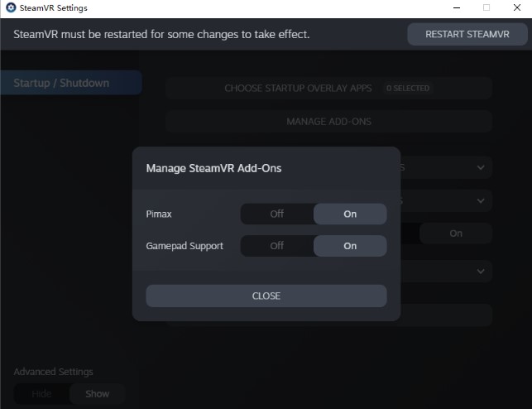The width and height of the screenshot is (532, 409).
Task: Turn Pimax add-on Off
Action: (277, 214)
